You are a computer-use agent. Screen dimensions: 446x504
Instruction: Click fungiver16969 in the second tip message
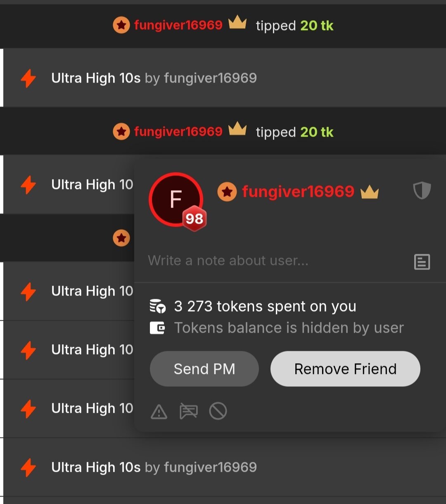point(178,132)
